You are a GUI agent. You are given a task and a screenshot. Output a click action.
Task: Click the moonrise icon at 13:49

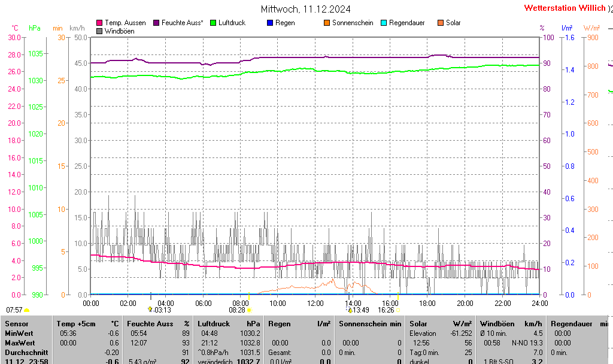350,310
